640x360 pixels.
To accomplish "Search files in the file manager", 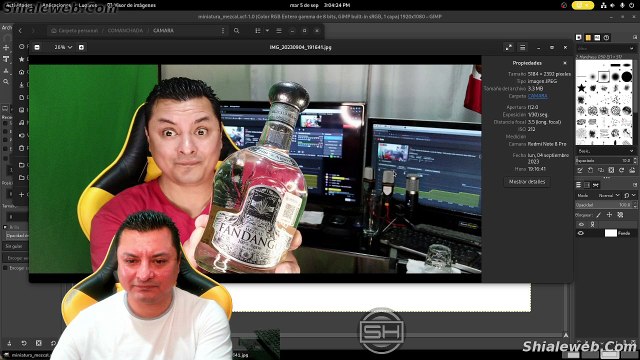I will point(236,31).
